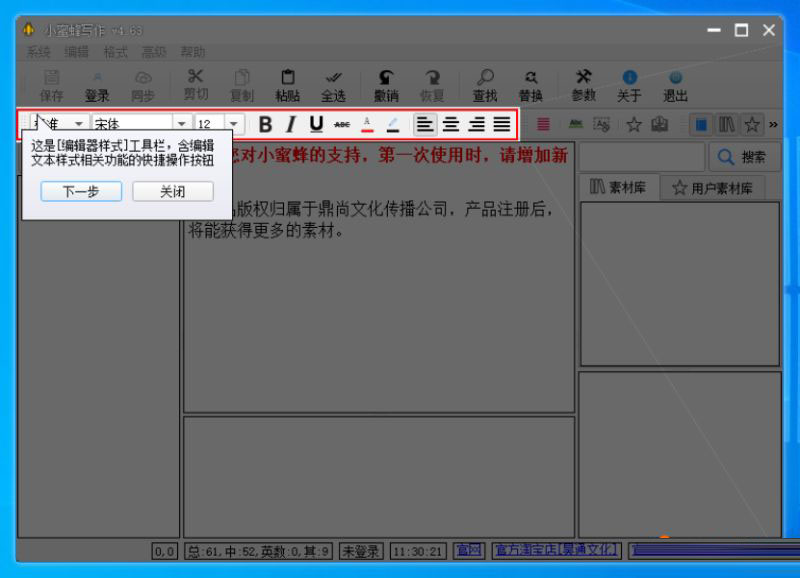Set right text alignment
The height and width of the screenshot is (578, 800).
[477, 124]
